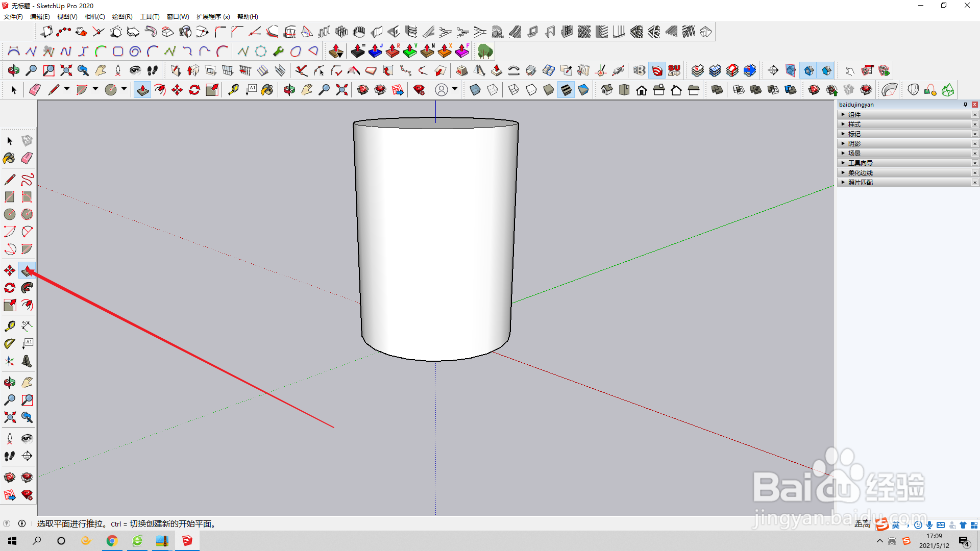Switch to the Iso view
This screenshot has height=551, width=980.
(607, 90)
